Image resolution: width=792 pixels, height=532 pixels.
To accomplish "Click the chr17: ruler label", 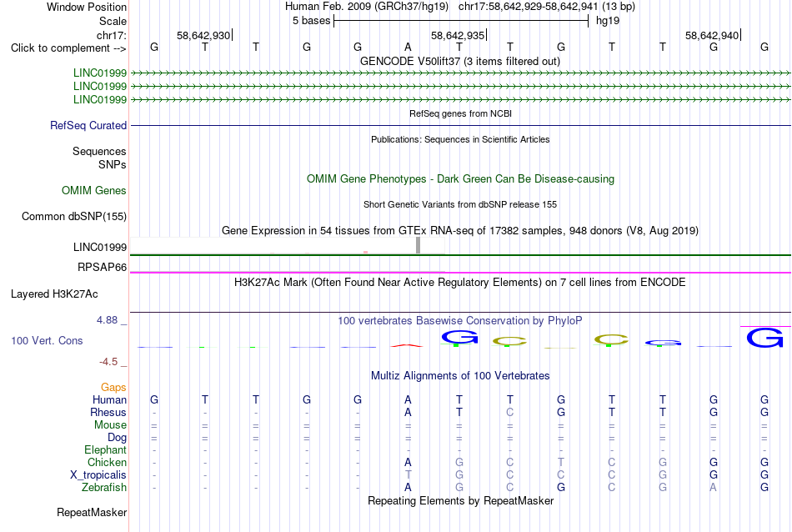I will click(x=112, y=35).
